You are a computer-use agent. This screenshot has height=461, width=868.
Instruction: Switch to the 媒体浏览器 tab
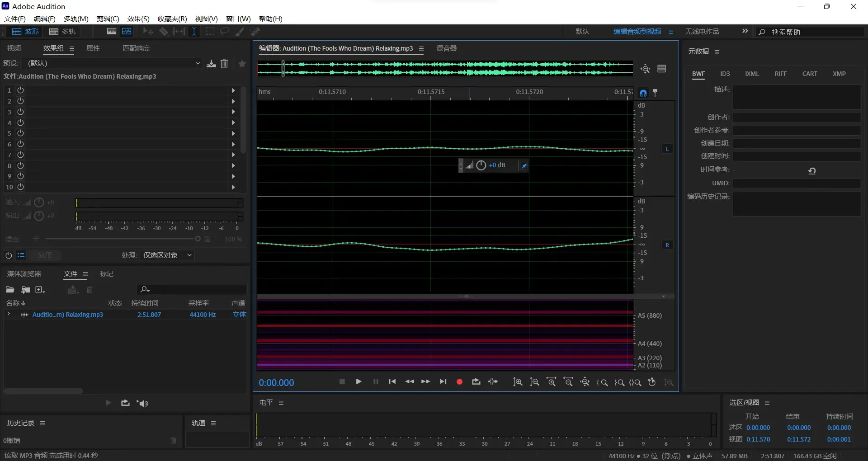[x=24, y=274]
